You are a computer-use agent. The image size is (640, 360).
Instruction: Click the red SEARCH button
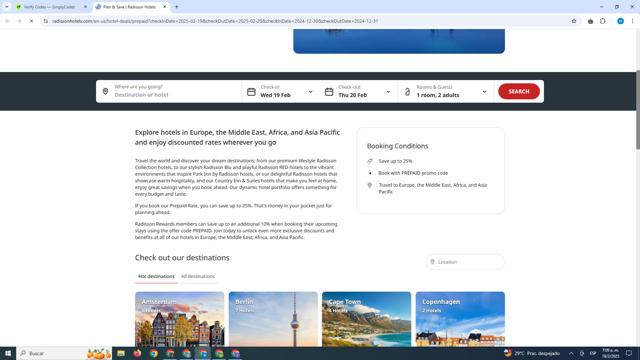pyautogui.click(x=519, y=91)
